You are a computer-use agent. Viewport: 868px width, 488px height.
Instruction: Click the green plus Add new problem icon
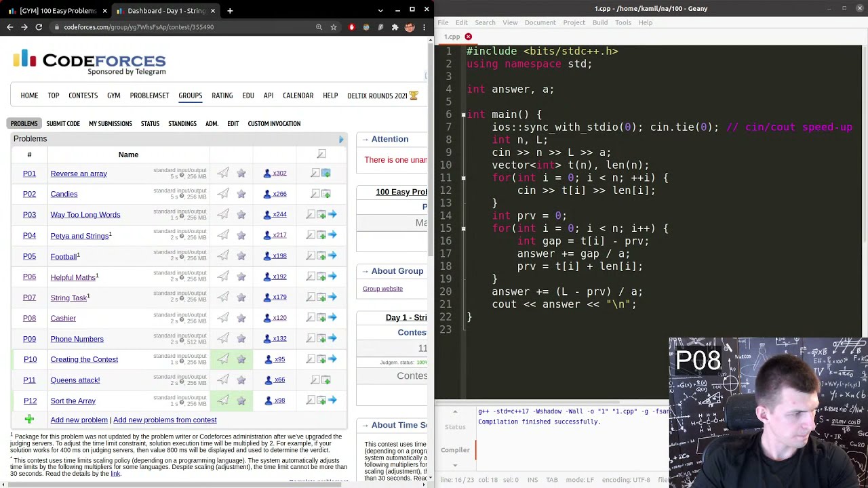pyautogui.click(x=29, y=420)
